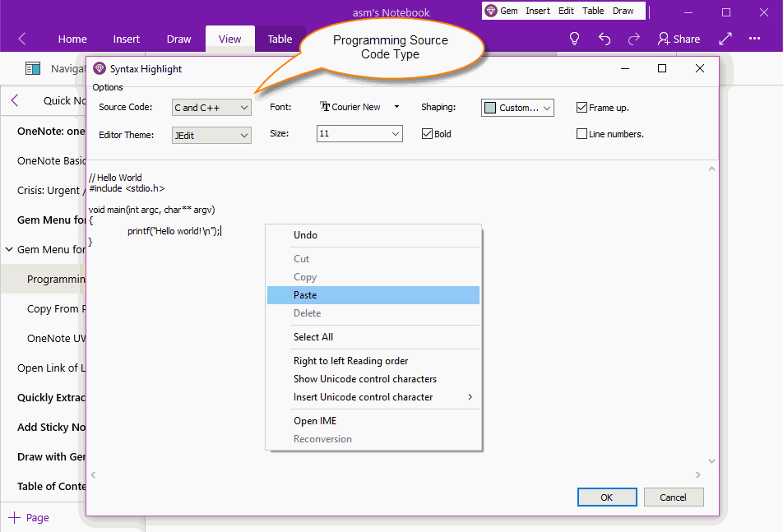Select the 'Programmin...' subpage in list
This screenshot has width=783, height=532.
[x=57, y=279]
